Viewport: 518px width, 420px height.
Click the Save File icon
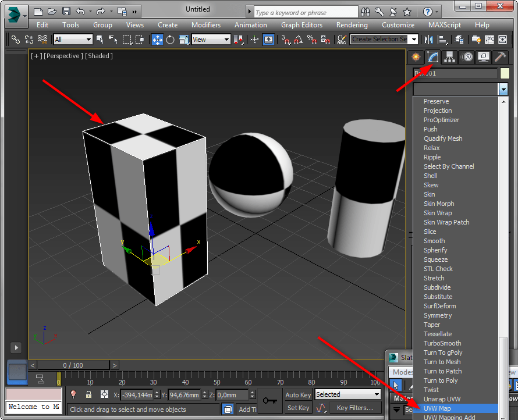coord(66,11)
